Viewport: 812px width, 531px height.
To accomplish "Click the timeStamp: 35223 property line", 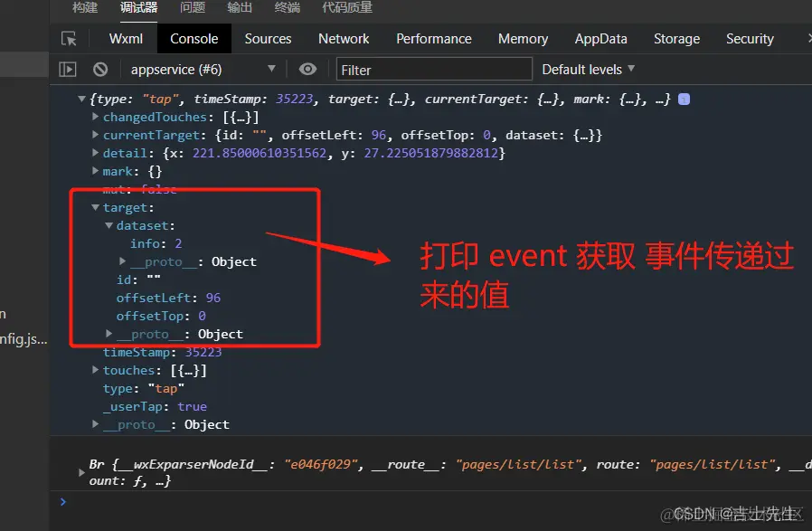I will tap(162, 352).
